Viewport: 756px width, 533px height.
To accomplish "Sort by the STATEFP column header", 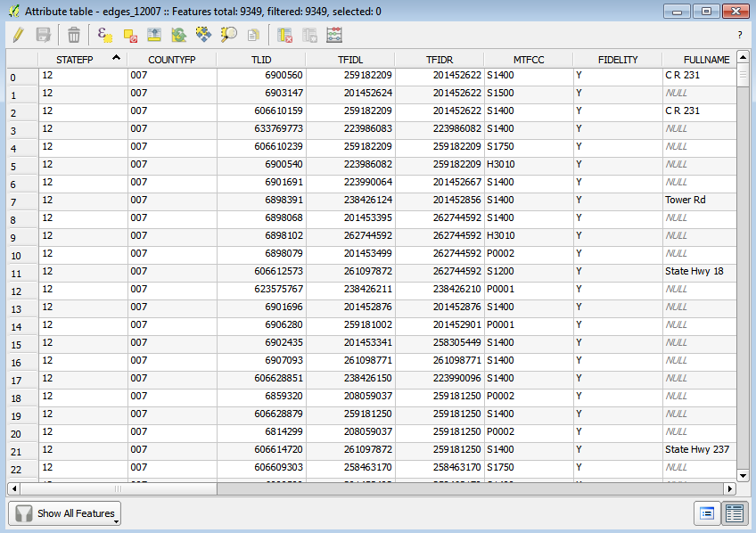I will click(82, 59).
